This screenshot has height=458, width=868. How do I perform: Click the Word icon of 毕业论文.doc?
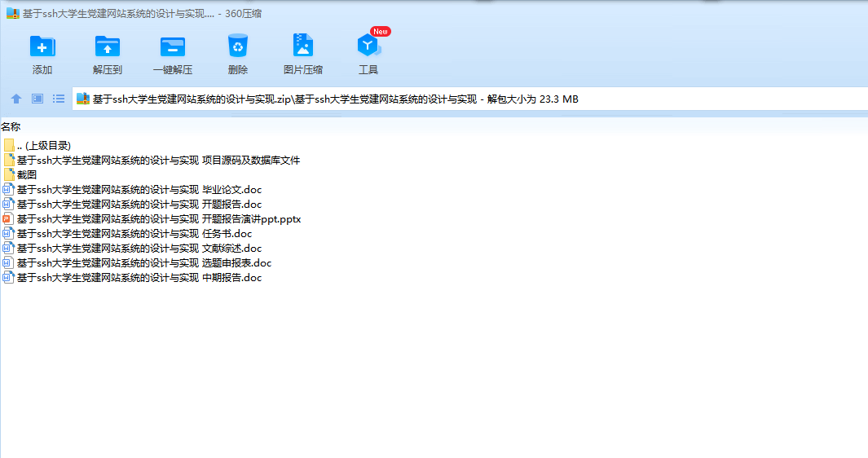click(8, 189)
